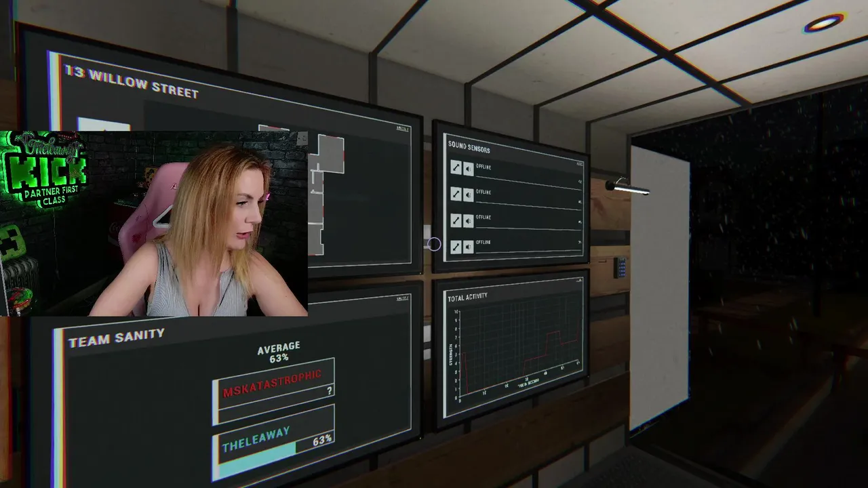The width and height of the screenshot is (868, 488).
Task: Click the white objective board by the door
Action: (660, 287)
